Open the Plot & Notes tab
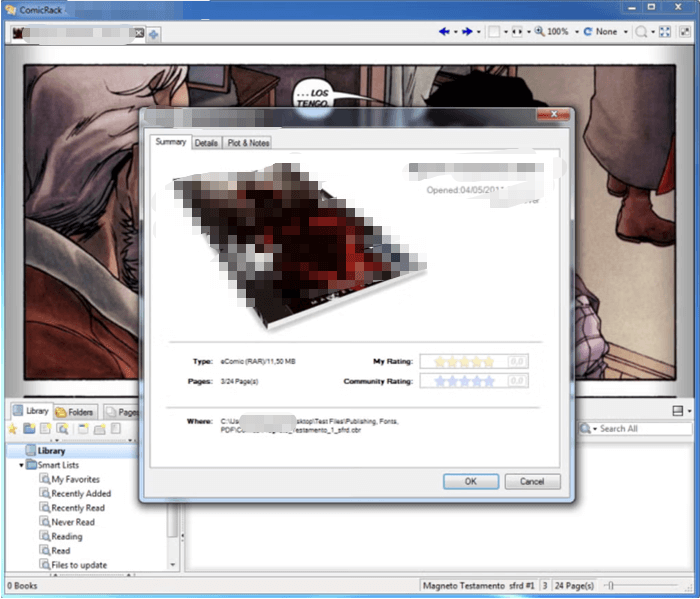Screen dimensions: 700x599 pyautogui.click(x=247, y=143)
